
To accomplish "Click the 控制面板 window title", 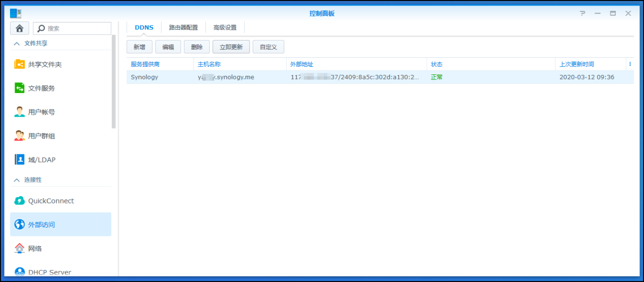I will click(x=322, y=14).
